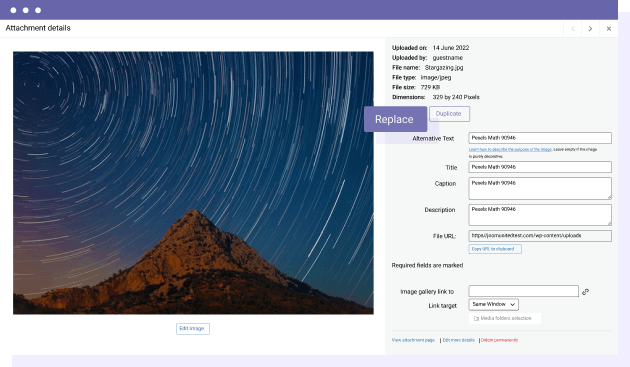This screenshot has height=367, width=630.
Task: Open the Link target dropdown
Action: click(x=493, y=305)
